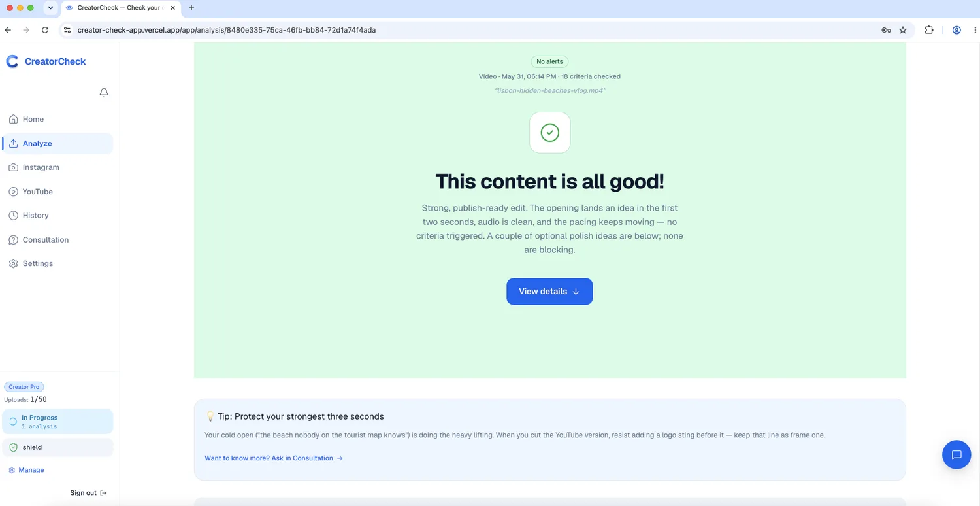The width and height of the screenshot is (980, 506).
Task: Click the Settings gear icon
Action: click(13, 263)
